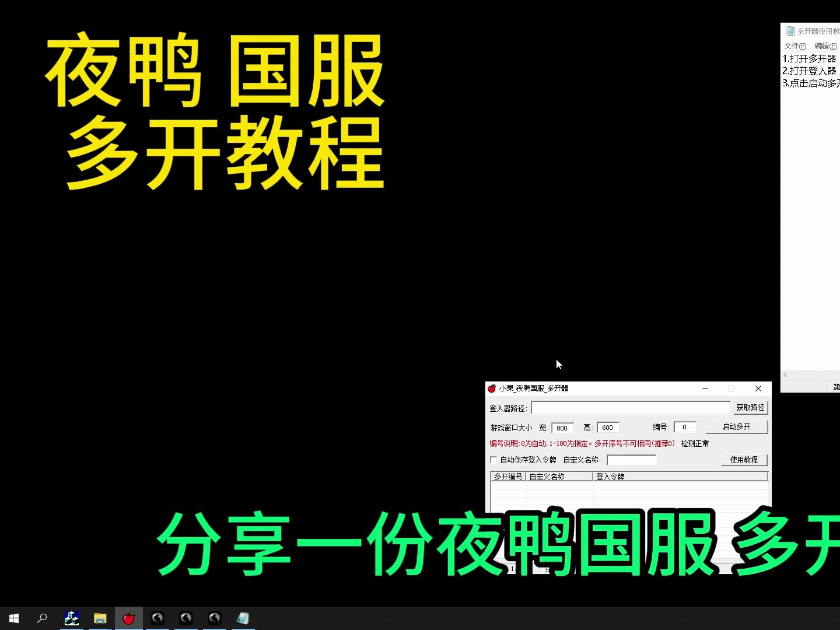Open taskbar search magnifier
The width and height of the screenshot is (840, 630).
coord(42,618)
